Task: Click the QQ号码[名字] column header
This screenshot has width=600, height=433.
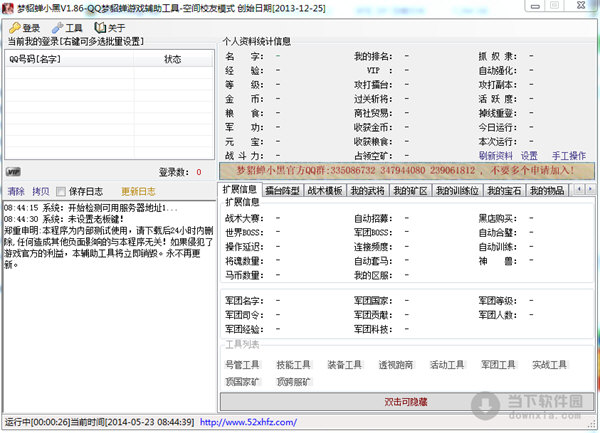Action: tap(70, 59)
